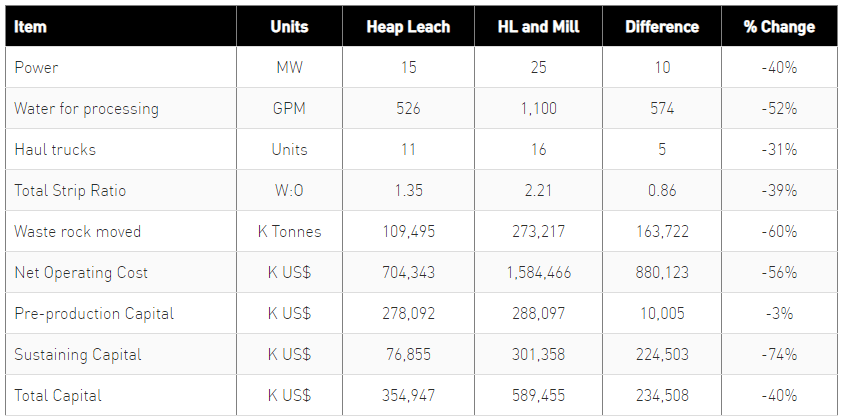Image resolution: width=843 pixels, height=420 pixels.
Task: Select the Total Strip Ratio label
Action: coord(70,190)
